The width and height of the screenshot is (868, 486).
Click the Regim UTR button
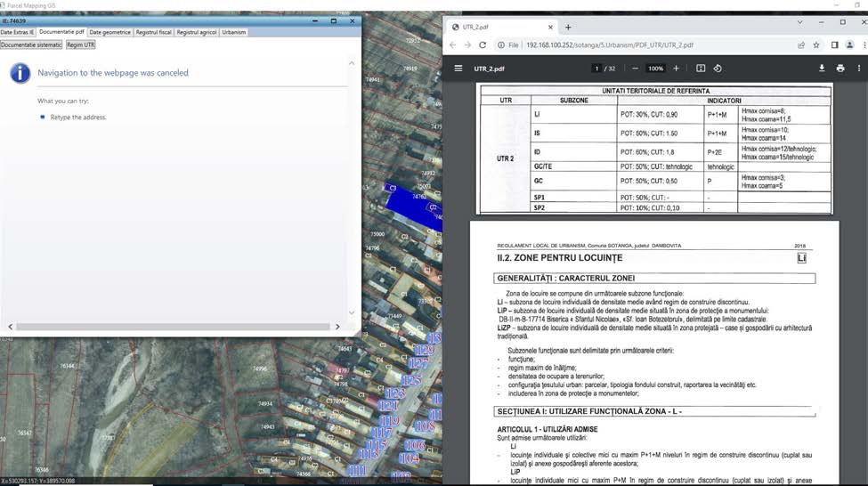click(81, 45)
